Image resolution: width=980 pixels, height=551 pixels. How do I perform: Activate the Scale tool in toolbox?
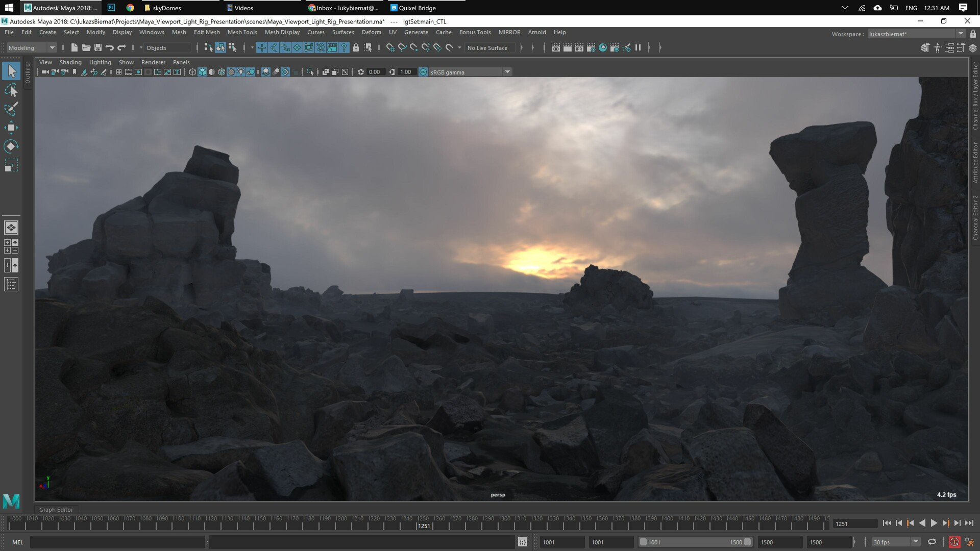[x=11, y=165]
